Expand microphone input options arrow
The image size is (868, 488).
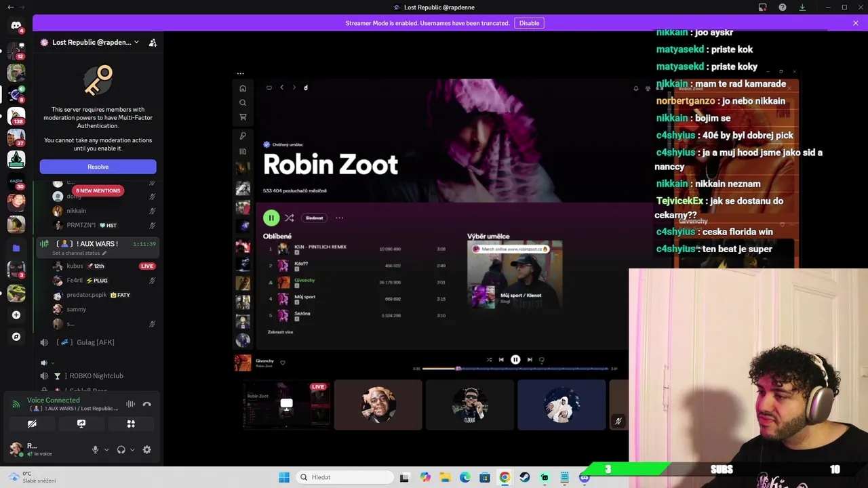pos(106,449)
